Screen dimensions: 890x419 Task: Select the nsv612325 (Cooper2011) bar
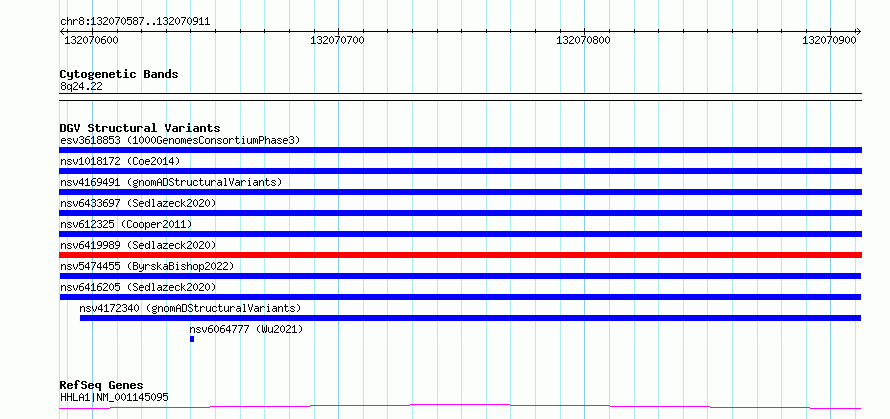(x=460, y=234)
